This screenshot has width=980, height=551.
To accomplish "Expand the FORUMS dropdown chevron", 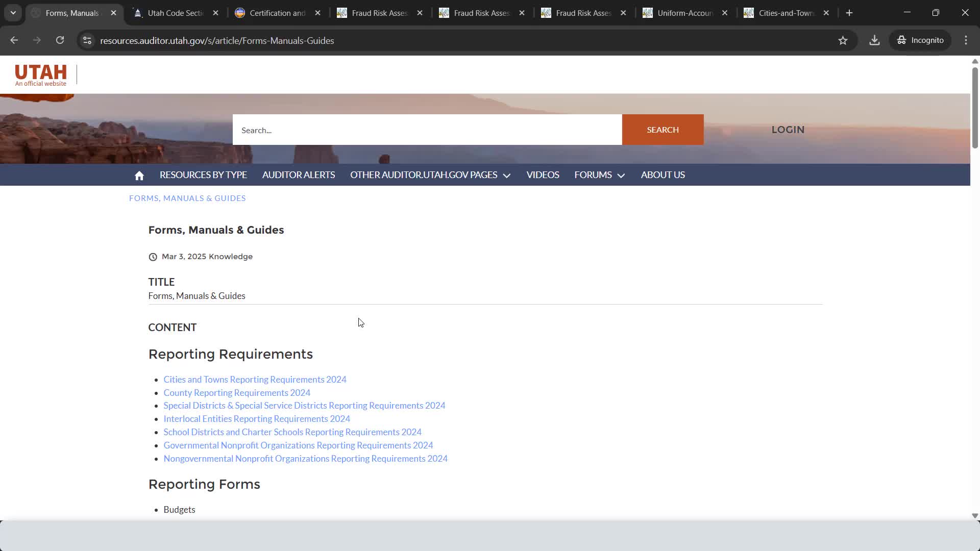I will (621, 176).
